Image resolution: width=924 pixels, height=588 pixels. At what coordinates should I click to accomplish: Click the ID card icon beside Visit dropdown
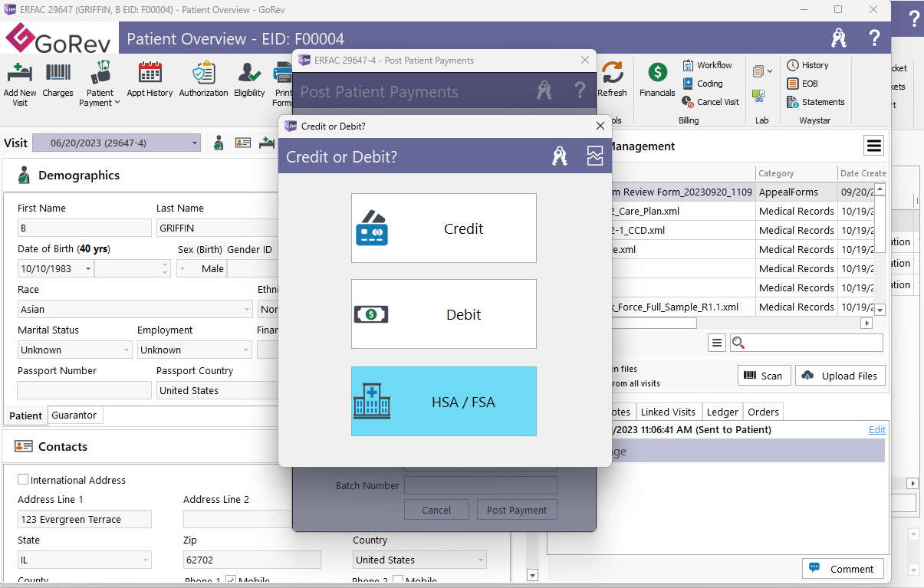243,143
